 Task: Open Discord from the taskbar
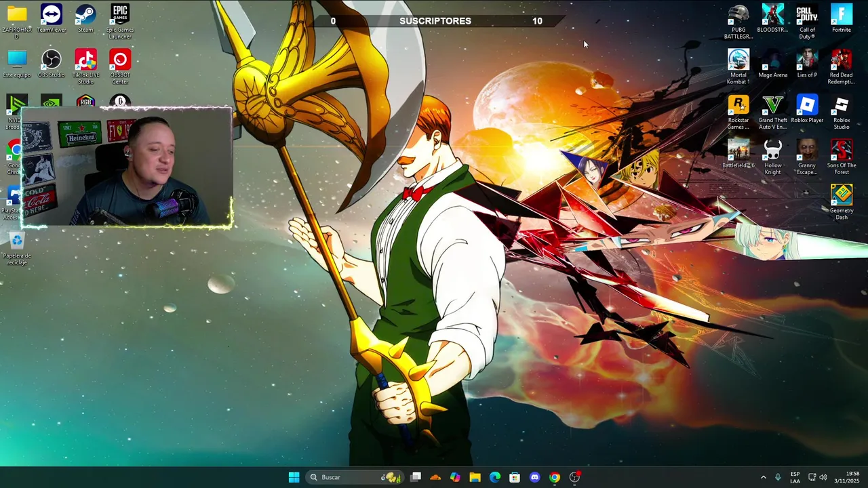[534, 477]
